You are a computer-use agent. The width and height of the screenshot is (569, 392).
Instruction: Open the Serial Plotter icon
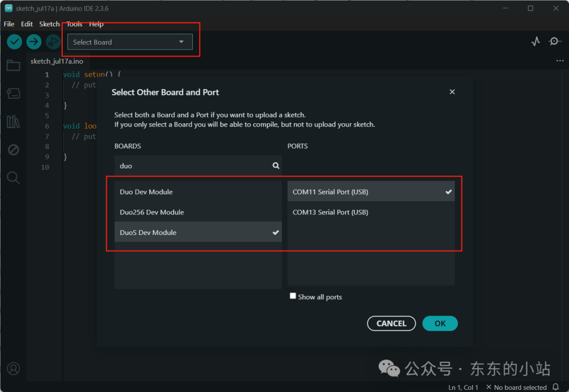pos(536,42)
